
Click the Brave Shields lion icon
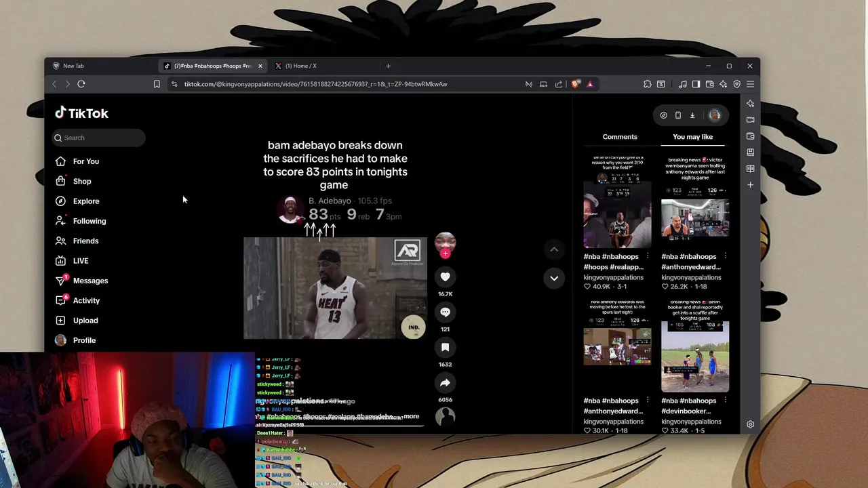tap(576, 84)
